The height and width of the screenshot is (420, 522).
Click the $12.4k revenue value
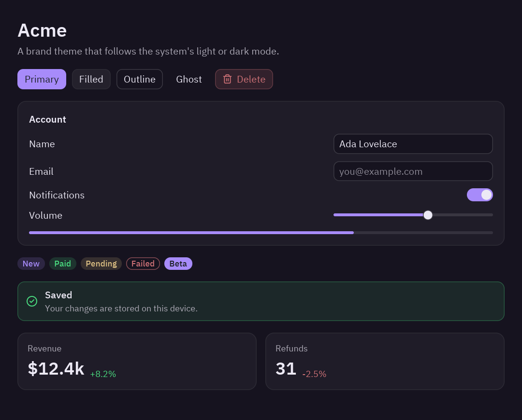56,369
